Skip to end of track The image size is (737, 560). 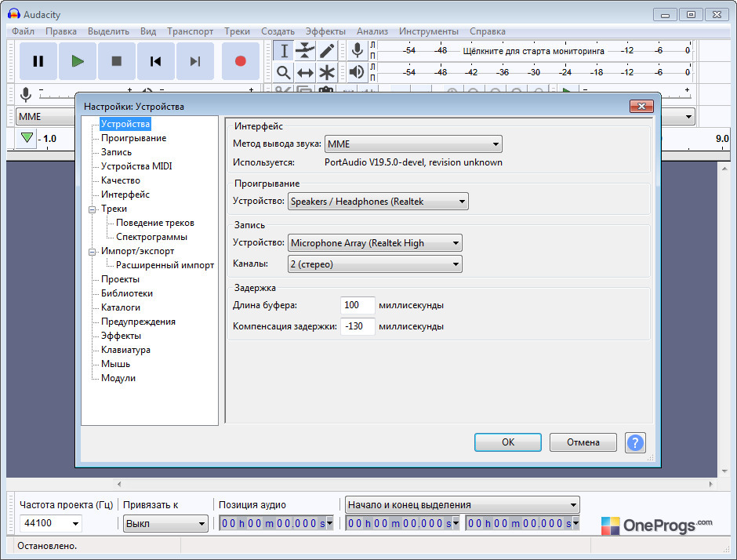coord(195,61)
